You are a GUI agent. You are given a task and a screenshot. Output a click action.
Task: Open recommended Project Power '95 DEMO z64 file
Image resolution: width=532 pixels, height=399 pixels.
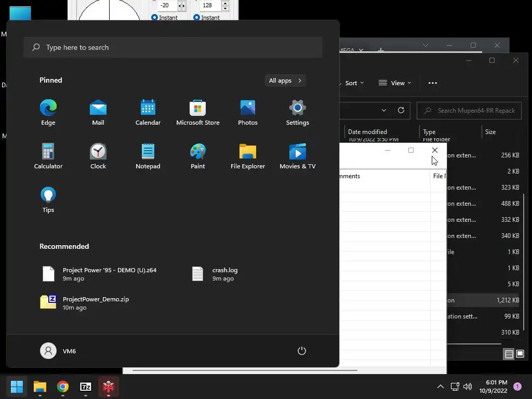pyautogui.click(x=100, y=274)
